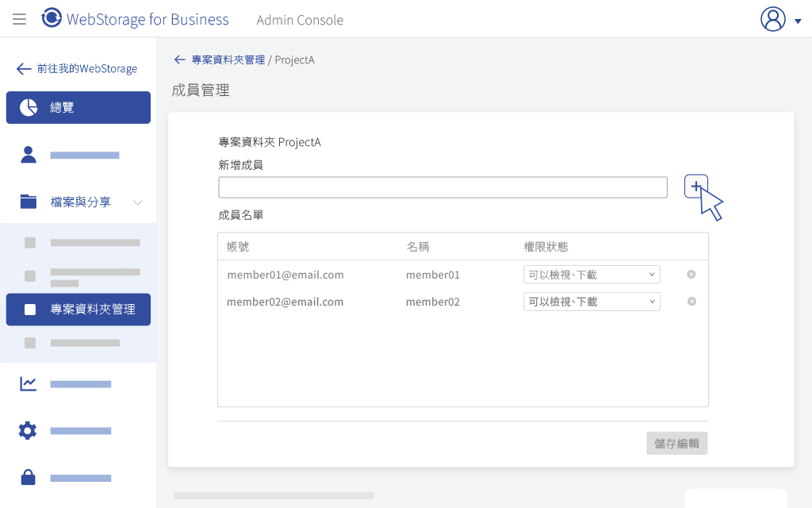Open the security lock icon in sidebar
This screenshot has width=812, height=508.
[28, 477]
